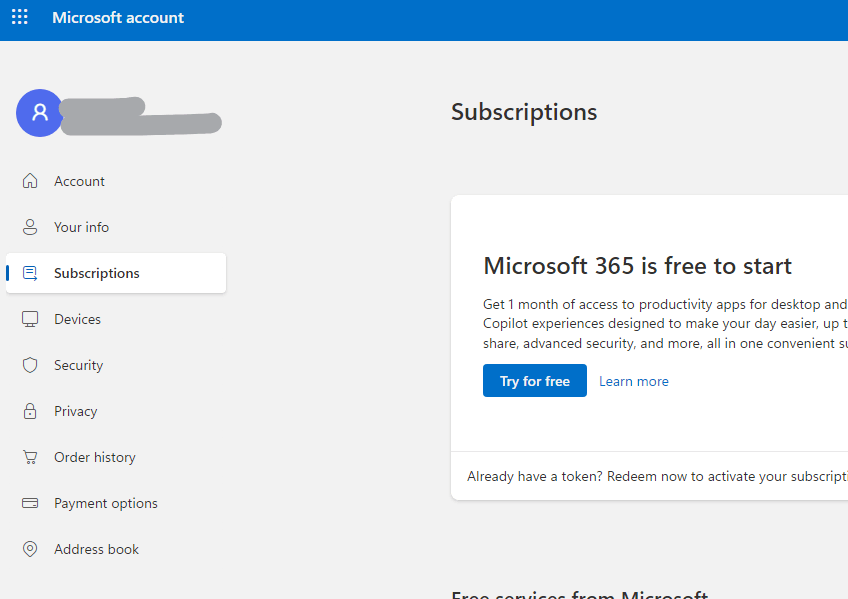This screenshot has width=848, height=599.
Task: Select Subscriptions in the sidebar
Action: pyautogui.click(x=116, y=273)
